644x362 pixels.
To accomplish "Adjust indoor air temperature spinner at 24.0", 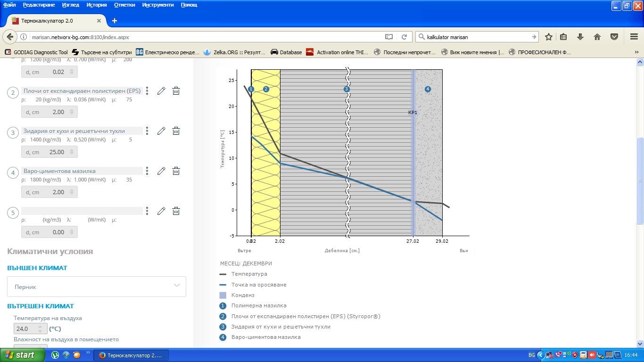I will 40,329.
